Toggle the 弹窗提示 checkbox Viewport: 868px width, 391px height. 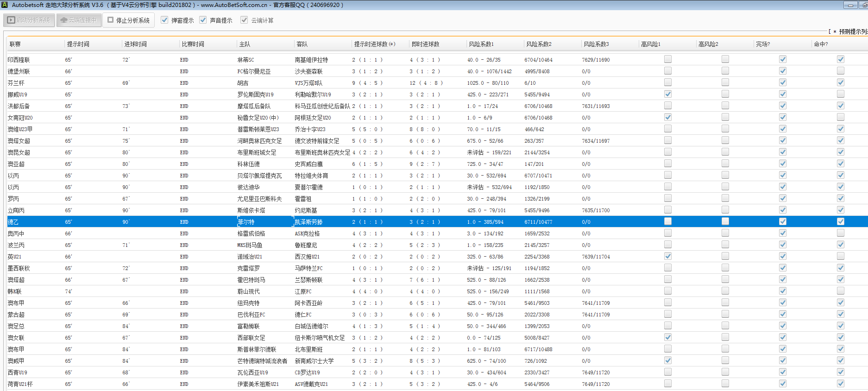click(164, 20)
